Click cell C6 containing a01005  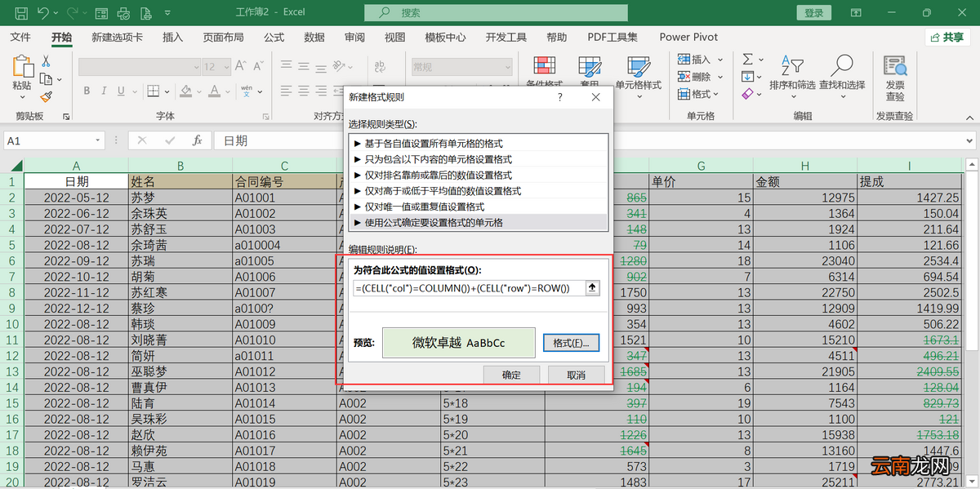pyautogui.click(x=284, y=261)
